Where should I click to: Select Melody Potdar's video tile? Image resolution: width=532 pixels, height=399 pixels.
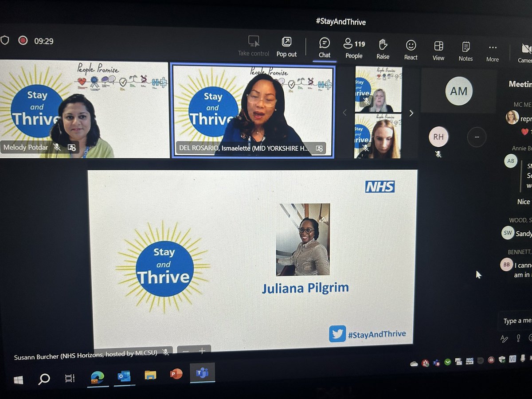(84, 109)
